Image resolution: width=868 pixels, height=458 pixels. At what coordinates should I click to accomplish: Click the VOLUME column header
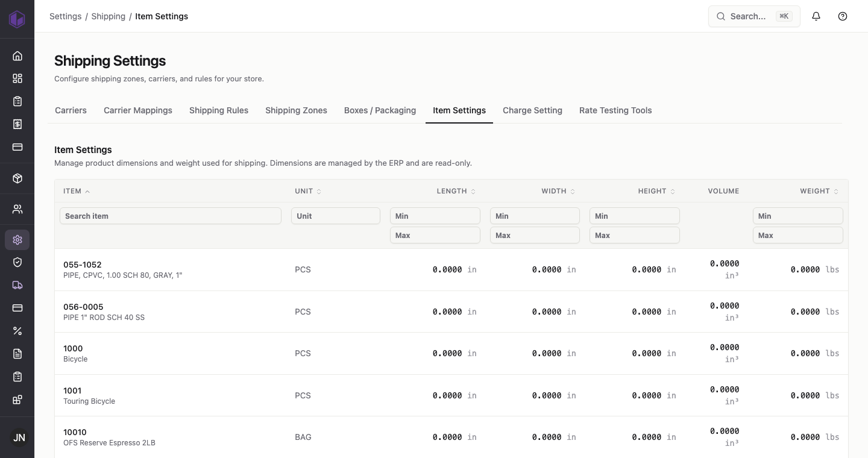723,191
